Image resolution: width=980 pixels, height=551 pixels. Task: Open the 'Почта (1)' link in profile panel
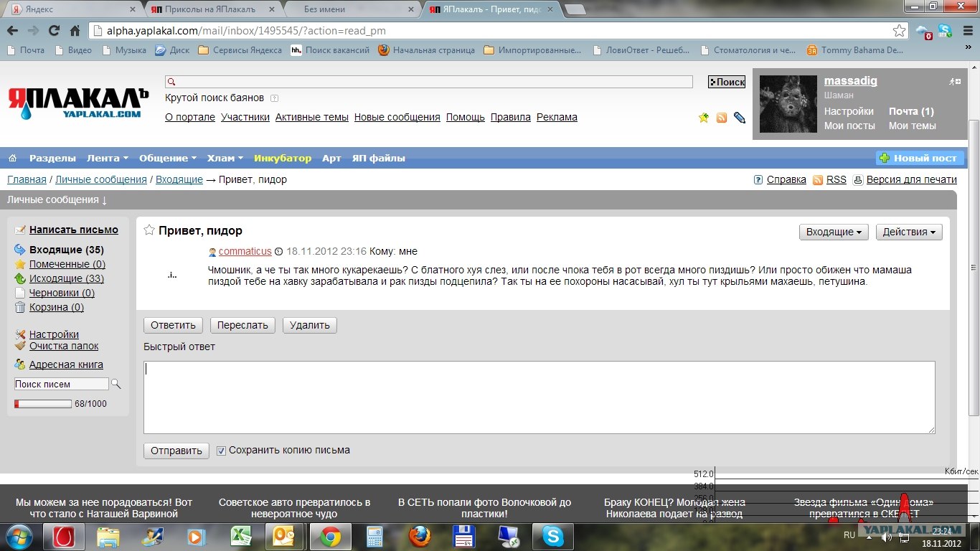tap(911, 111)
